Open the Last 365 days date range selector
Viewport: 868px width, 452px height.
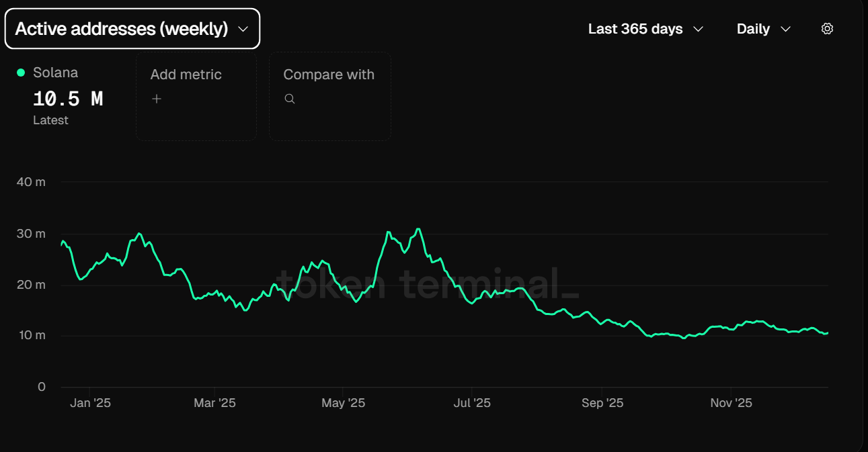636,28
